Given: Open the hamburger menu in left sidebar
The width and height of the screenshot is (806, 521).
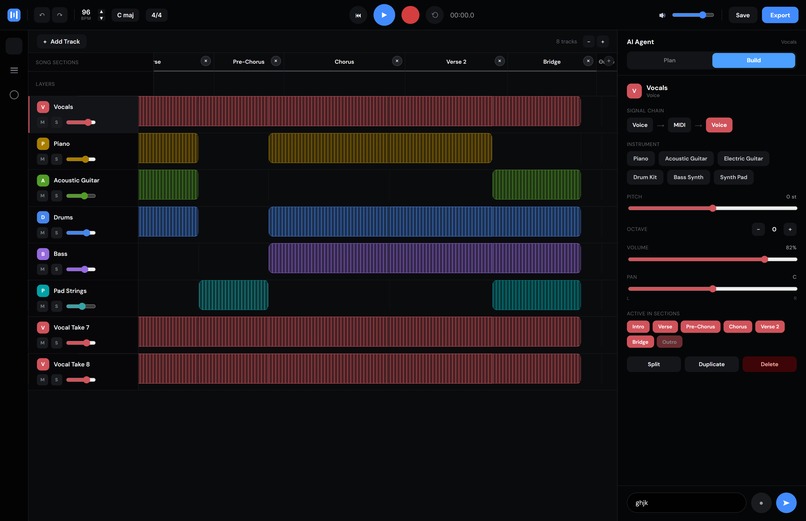Looking at the screenshot, I should pos(14,70).
